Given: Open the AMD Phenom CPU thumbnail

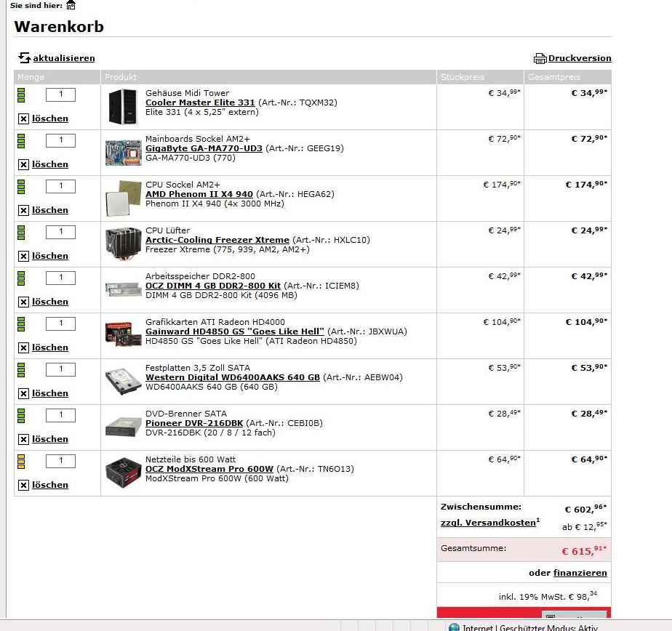Looking at the screenshot, I should (x=124, y=198).
